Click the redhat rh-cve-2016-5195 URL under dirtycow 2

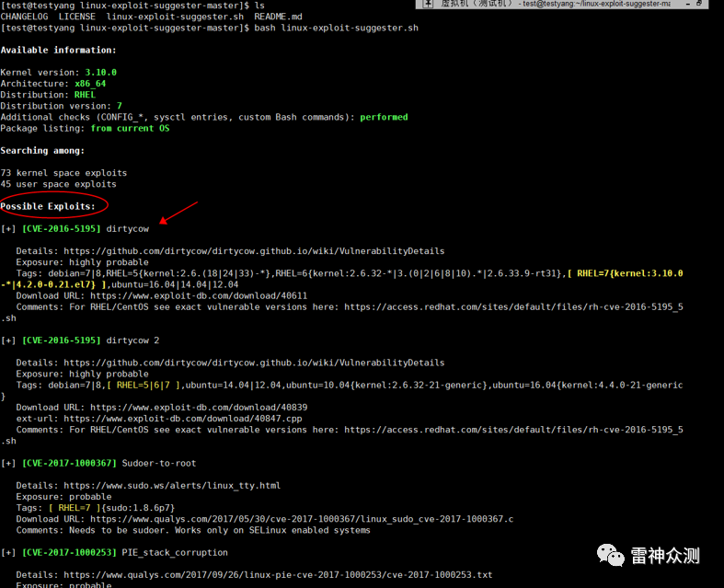(x=513, y=430)
